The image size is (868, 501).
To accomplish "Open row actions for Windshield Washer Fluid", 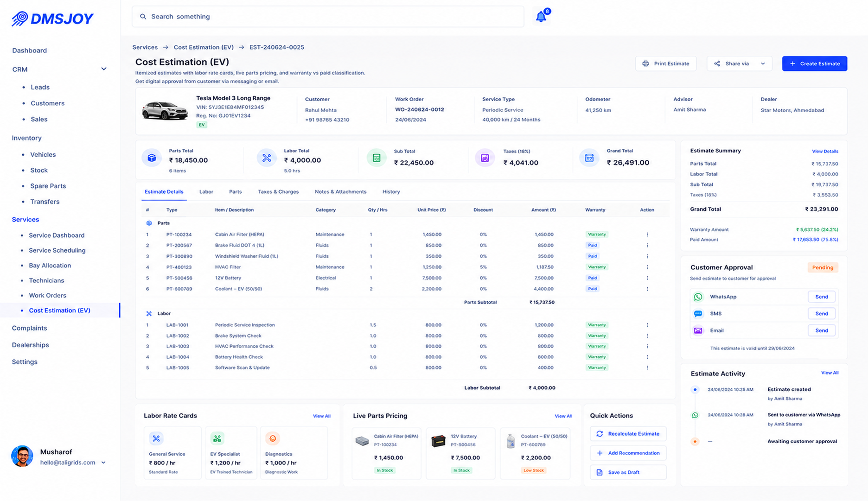I will point(647,256).
